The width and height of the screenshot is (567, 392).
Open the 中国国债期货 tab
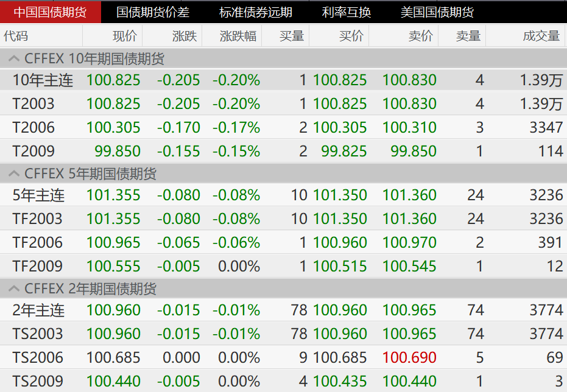51,12
